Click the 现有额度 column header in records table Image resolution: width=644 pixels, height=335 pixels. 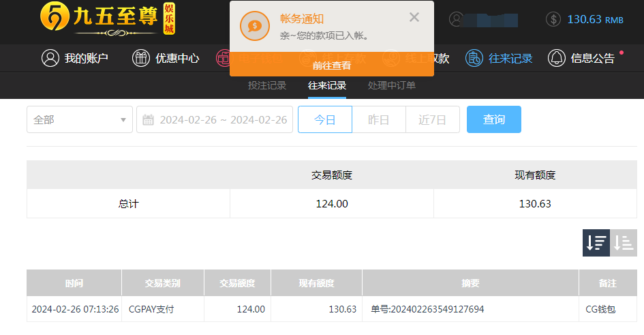[x=316, y=282]
